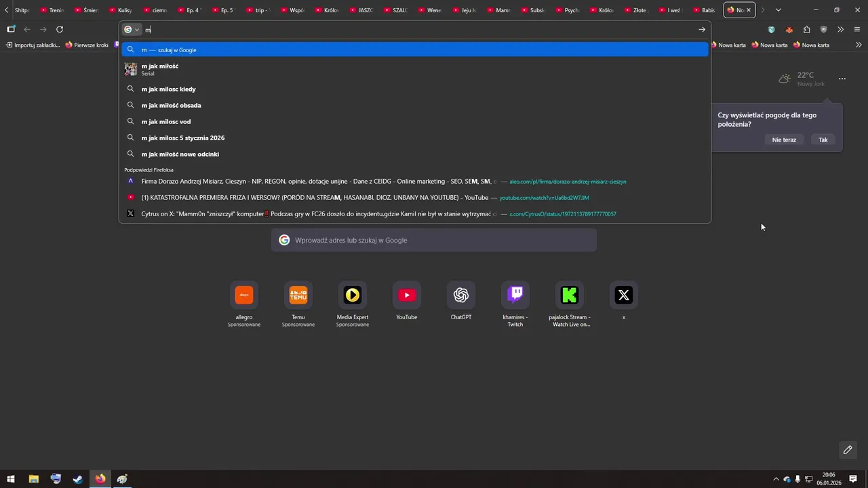Click the weather cloud icon
868x488 pixels.
(x=785, y=79)
